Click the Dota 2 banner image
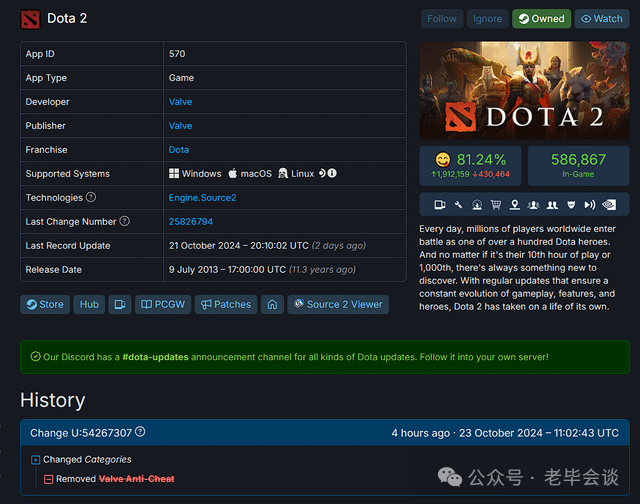 (524, 90)
